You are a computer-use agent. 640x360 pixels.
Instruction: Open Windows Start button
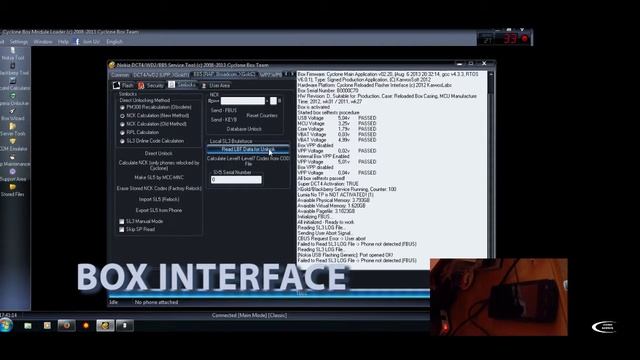pyautogui.click(x=6, y=325)
